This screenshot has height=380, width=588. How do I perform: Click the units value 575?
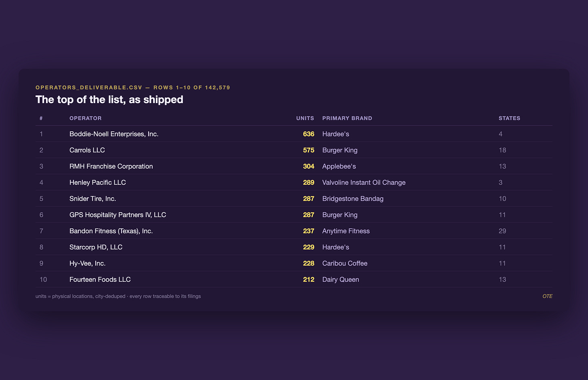(309, 150)
